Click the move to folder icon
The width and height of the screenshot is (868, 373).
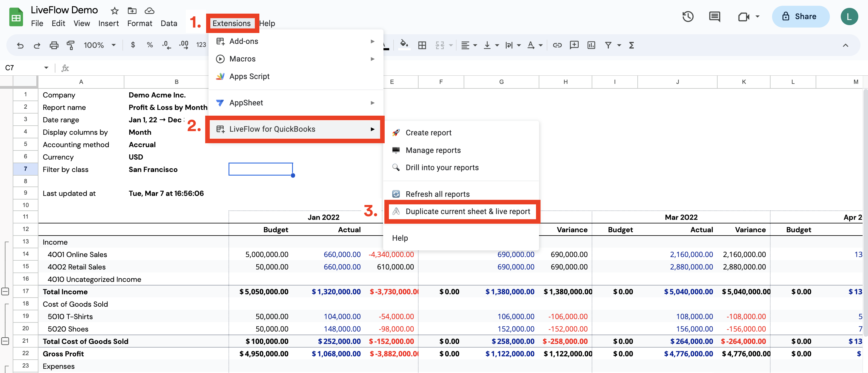click(132, 11)
